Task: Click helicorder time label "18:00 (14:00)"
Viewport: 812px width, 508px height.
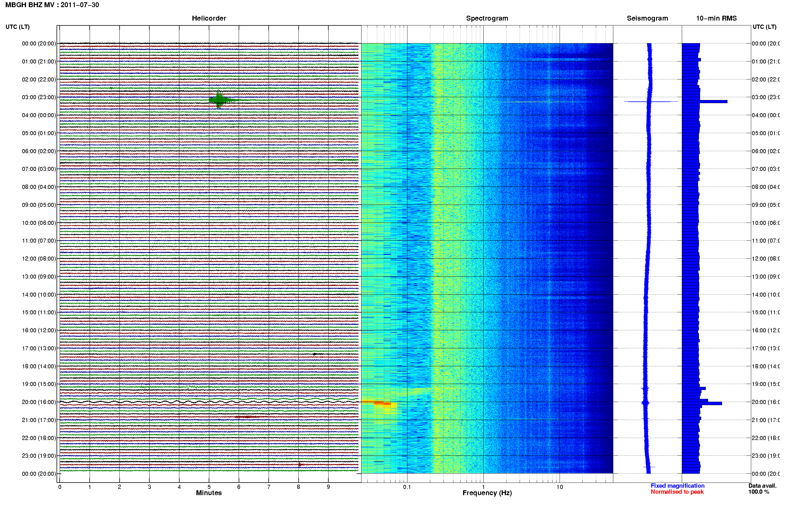Action: pos(39,367)
